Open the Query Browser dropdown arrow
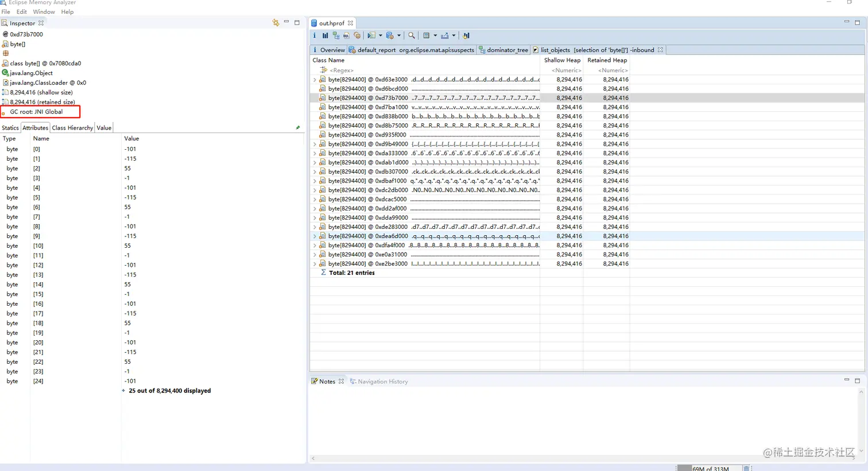This screenshot has width=868, height=471. pyautogui.click(x=399, y=36)
